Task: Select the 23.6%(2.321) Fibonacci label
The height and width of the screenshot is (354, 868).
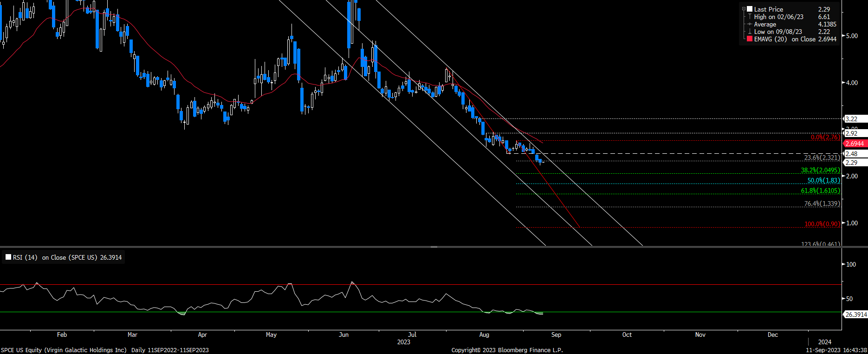Action: pos(822,157)
